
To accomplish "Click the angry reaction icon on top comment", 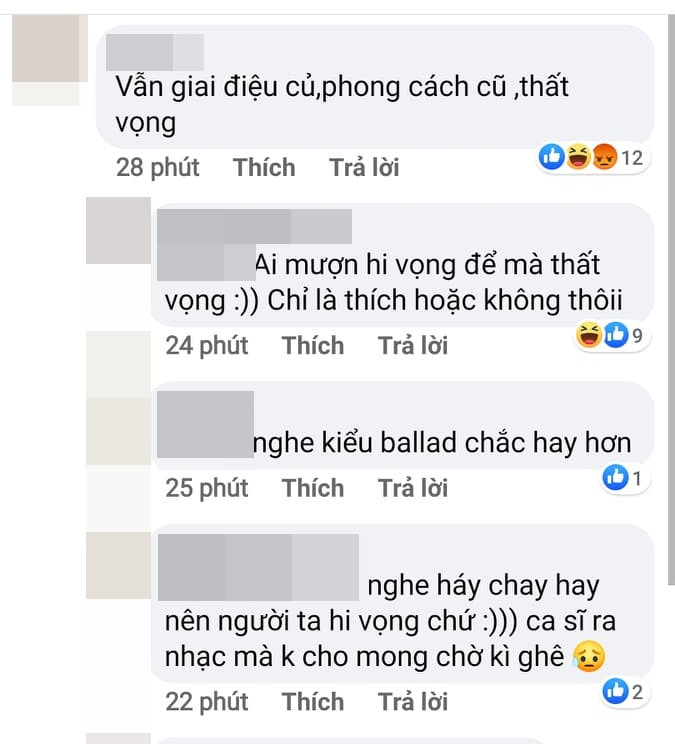I will pyautogui.click(x=604, y=157).
